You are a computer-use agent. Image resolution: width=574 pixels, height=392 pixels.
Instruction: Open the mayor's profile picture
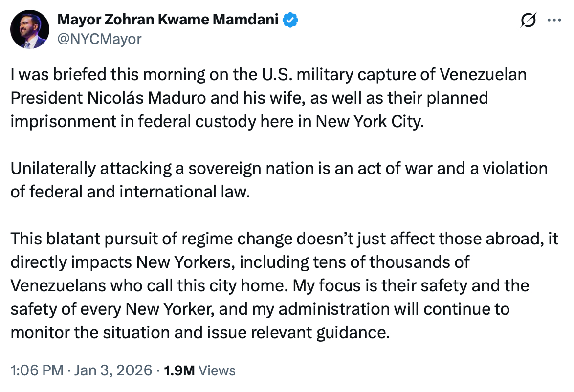point(30,29)
